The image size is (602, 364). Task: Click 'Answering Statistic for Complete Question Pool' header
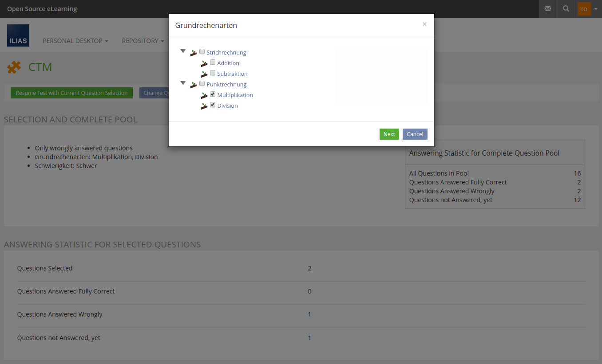(484, 153)
